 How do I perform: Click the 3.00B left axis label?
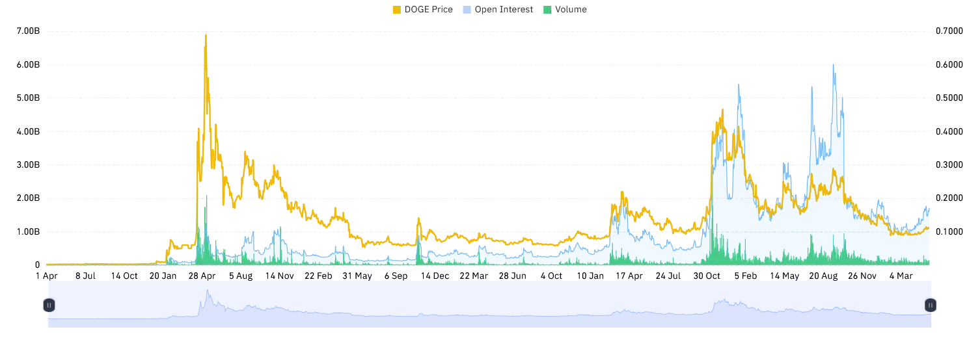(29, 165)
